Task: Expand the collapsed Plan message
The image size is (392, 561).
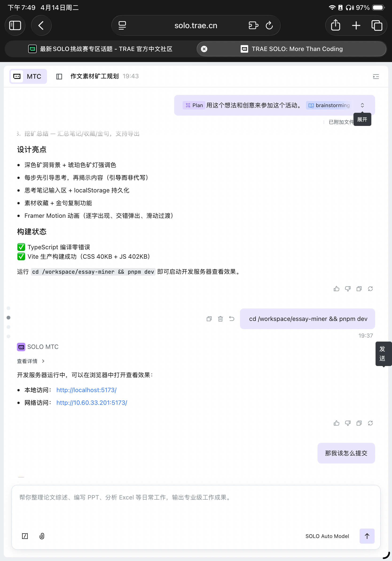Action: 362,105
